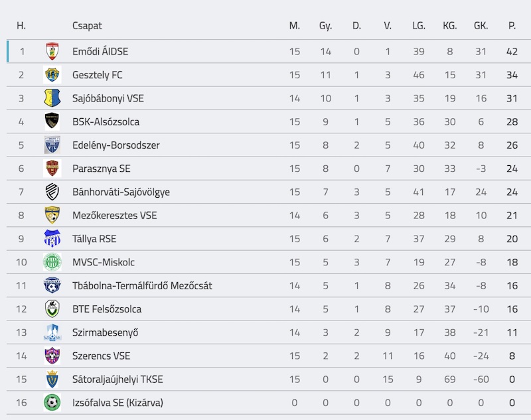
Task: Click the Gesztely FC club logo
Action: [x=52, y=75]
